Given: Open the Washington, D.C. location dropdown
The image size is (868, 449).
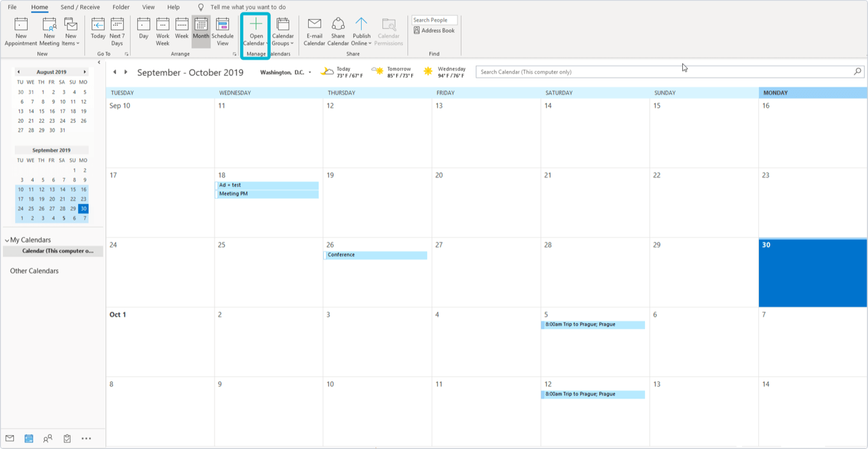Looking at the screenshot, I should 310,72.
